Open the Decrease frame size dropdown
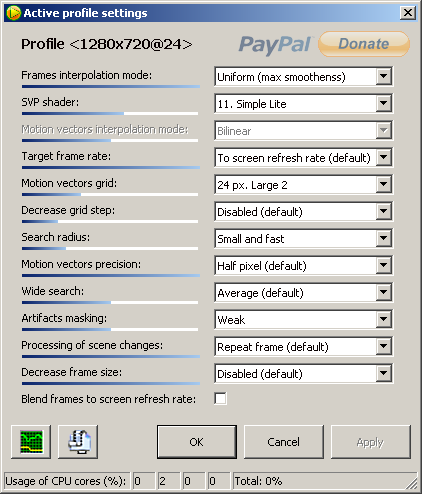 (303, 374)
